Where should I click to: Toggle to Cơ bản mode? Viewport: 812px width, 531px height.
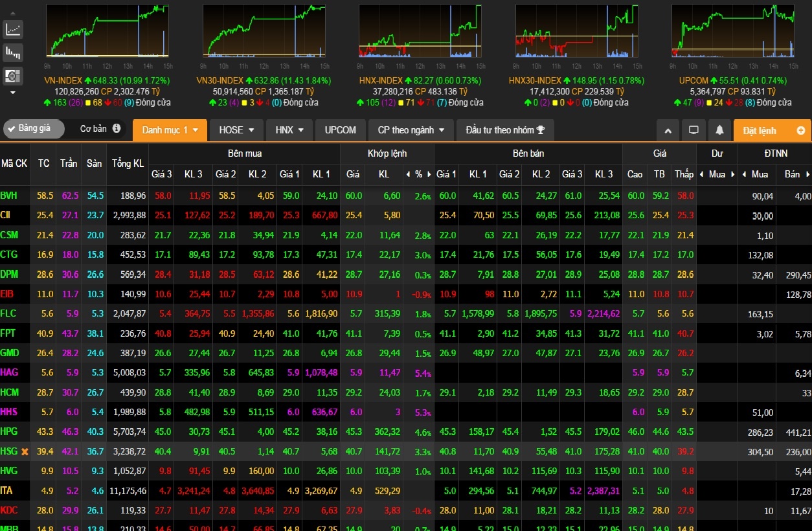[93, 129]
